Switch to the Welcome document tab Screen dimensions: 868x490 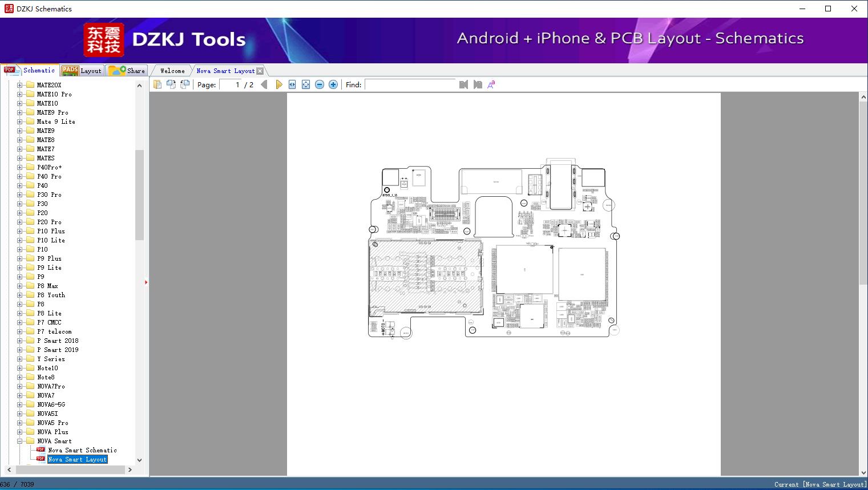(x=172, y=71)
